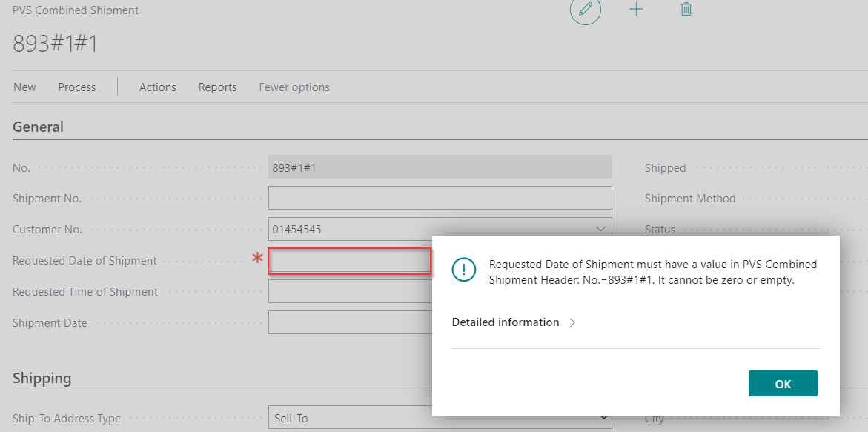Click the Shipment Date input field

[350, 322]
